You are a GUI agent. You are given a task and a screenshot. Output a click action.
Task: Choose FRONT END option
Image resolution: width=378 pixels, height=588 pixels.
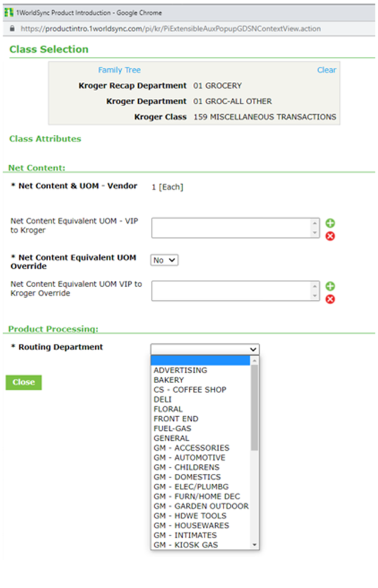pyautogui.click(x=200, y=419)
